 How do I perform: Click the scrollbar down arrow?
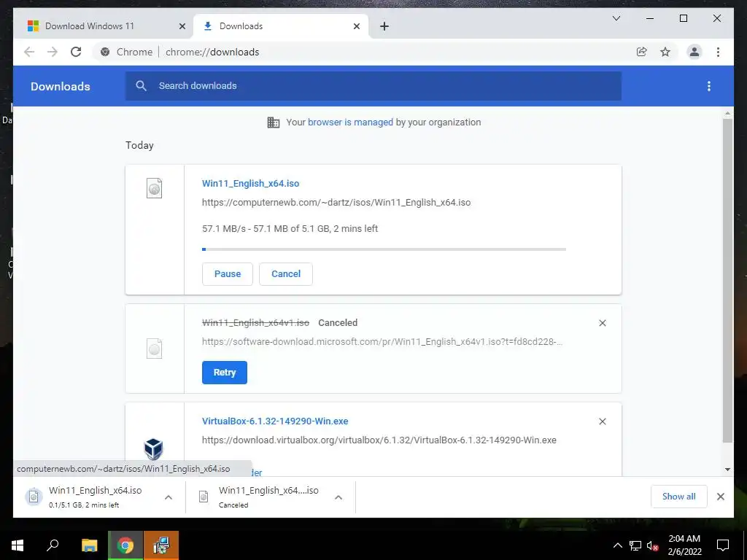727,470
